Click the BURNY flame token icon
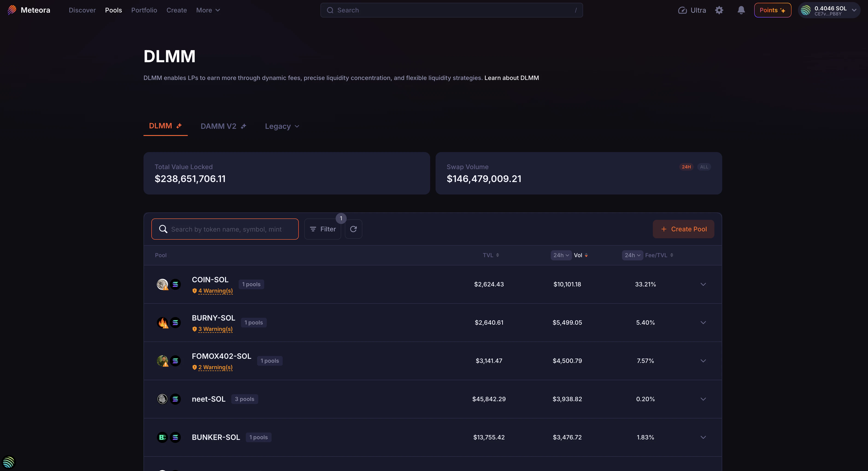Screen dimensions: 868x471 162,323
